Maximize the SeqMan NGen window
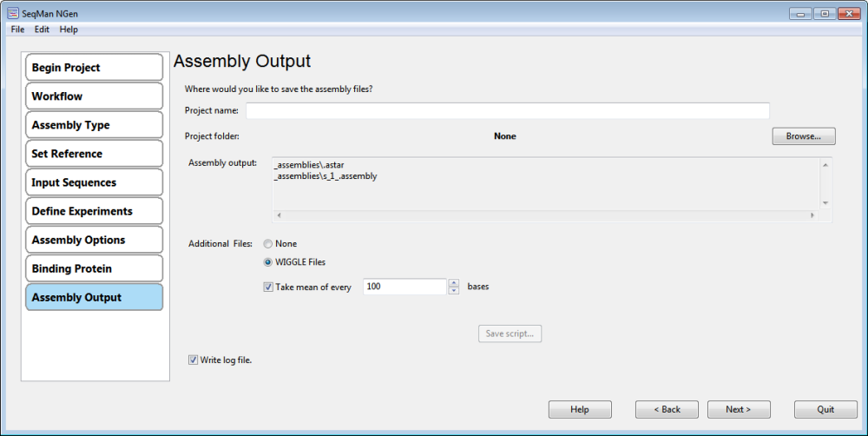The image size is (868, 436). tap(825, 13)
